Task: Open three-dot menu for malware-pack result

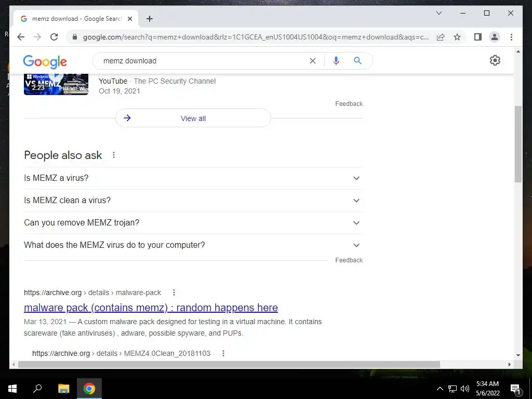Action: 174,292
